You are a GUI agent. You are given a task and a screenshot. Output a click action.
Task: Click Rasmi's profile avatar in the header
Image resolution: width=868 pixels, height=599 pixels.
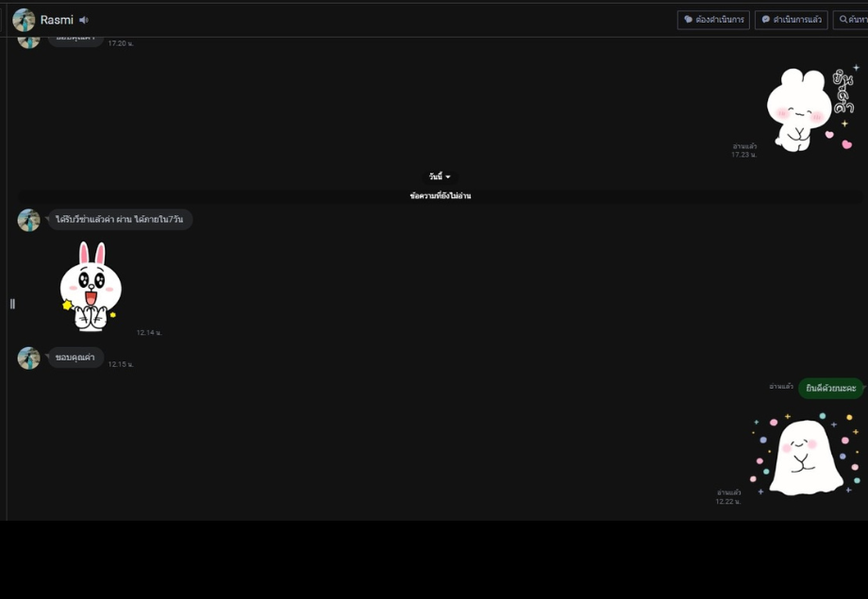tap(24, 20)
